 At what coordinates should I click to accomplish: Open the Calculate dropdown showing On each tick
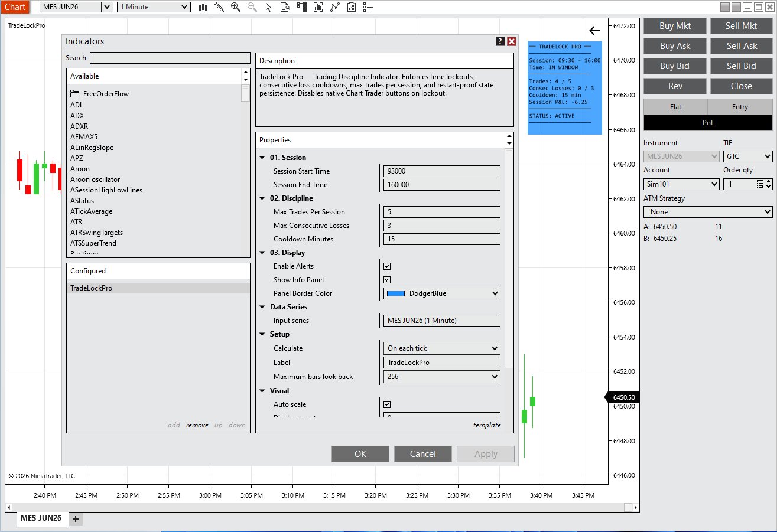tap(441, 348)
